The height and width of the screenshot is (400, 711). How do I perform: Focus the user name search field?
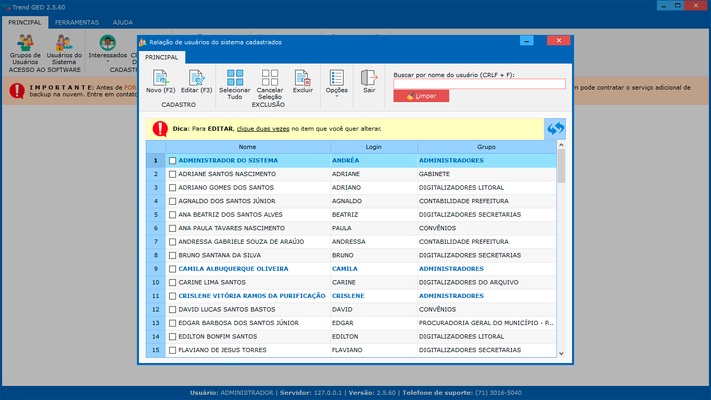(x=479, y=84)
